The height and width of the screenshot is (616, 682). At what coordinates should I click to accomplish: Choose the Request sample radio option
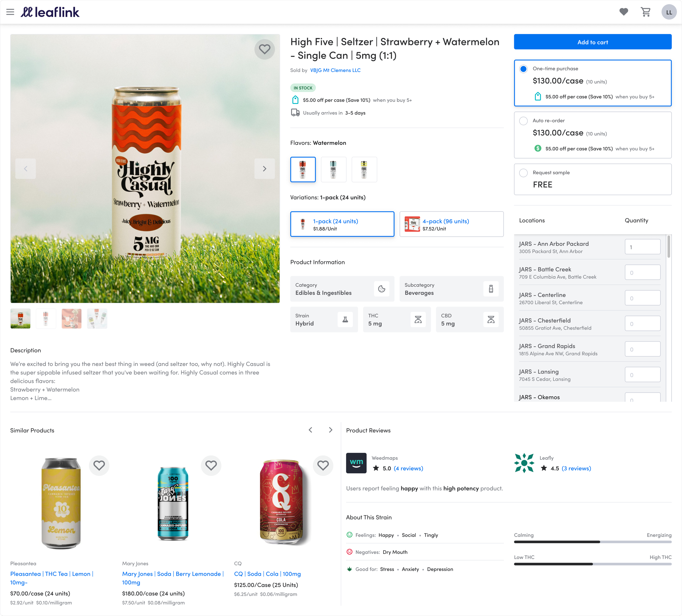523,173
